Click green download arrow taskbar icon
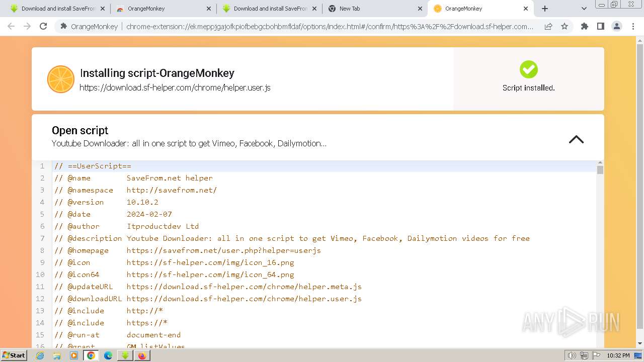The width and height of the screenshot is (644, 362). tap(125, 355)
